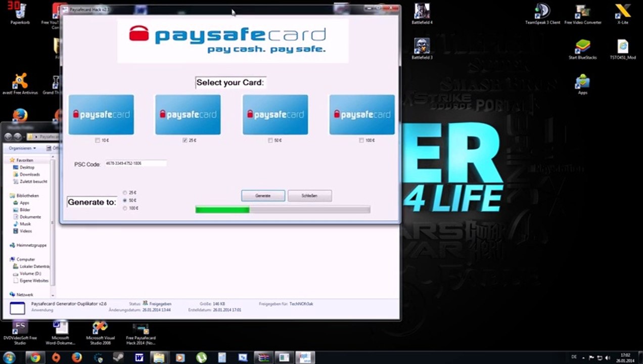
Task: Uncheck the 25 € card checkbox
Action: 185,141
